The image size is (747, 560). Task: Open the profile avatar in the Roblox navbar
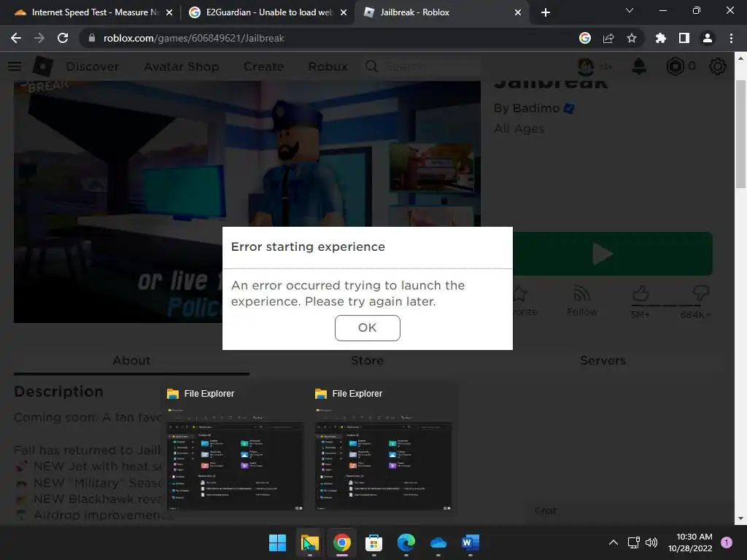[586, 66]
